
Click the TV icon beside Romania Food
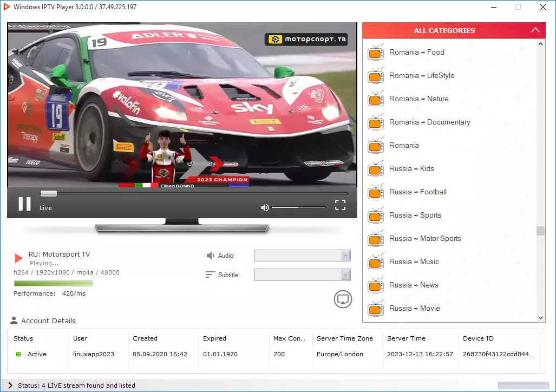376,53
